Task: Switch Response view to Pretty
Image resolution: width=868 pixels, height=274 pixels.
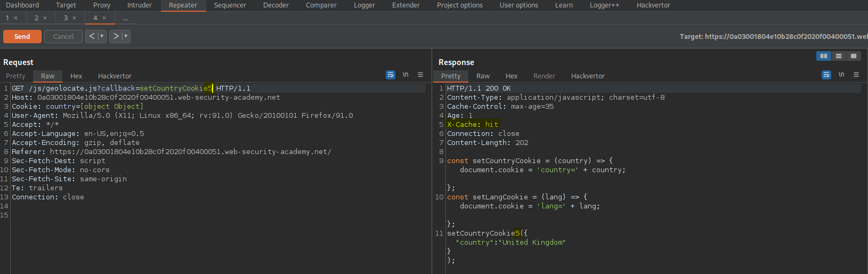Action: pos(451,76)
